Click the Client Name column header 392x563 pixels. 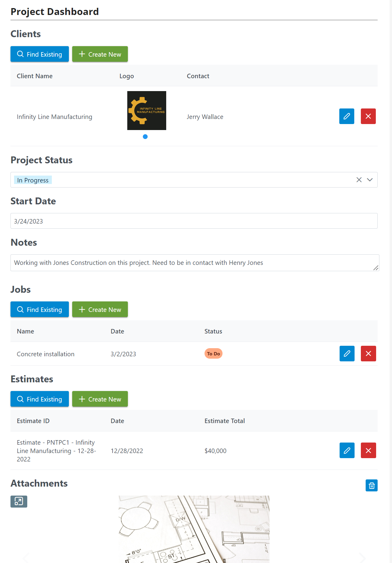click(35, 76)
